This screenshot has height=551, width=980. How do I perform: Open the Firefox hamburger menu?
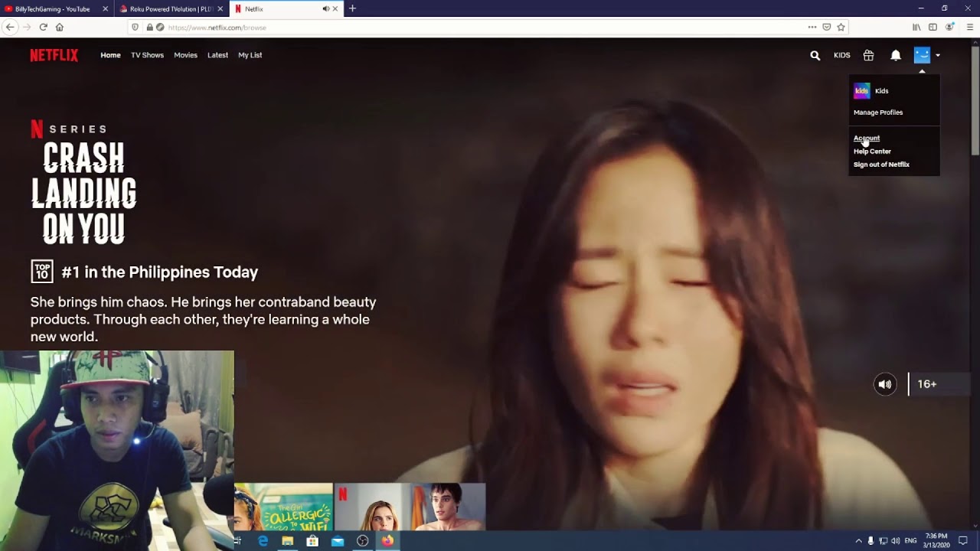pyautogui.click(x=970, y=27)
